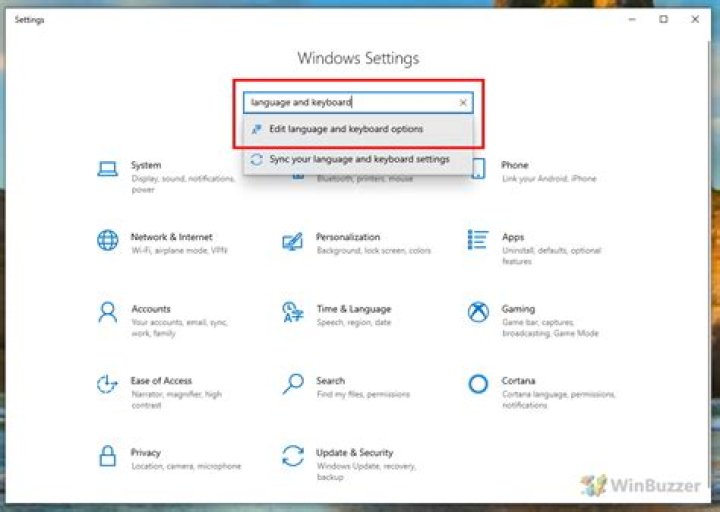Open the System settings laptop icon

[107, 169]
